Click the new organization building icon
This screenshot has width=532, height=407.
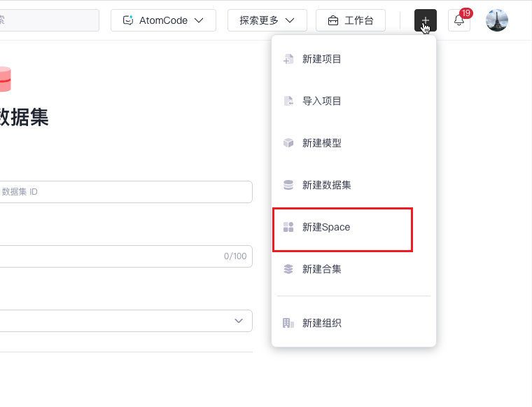[x=288, y=323]
